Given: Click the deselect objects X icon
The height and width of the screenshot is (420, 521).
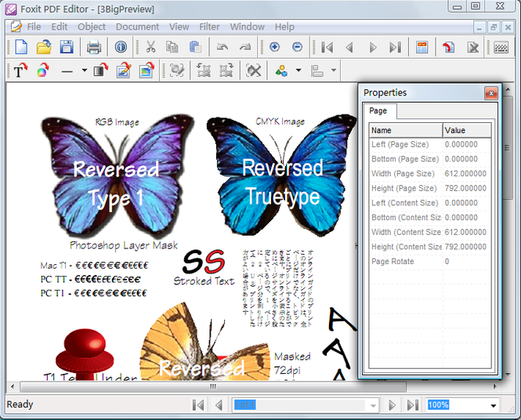Looking at the screenshot, I should tap(253, 70).
